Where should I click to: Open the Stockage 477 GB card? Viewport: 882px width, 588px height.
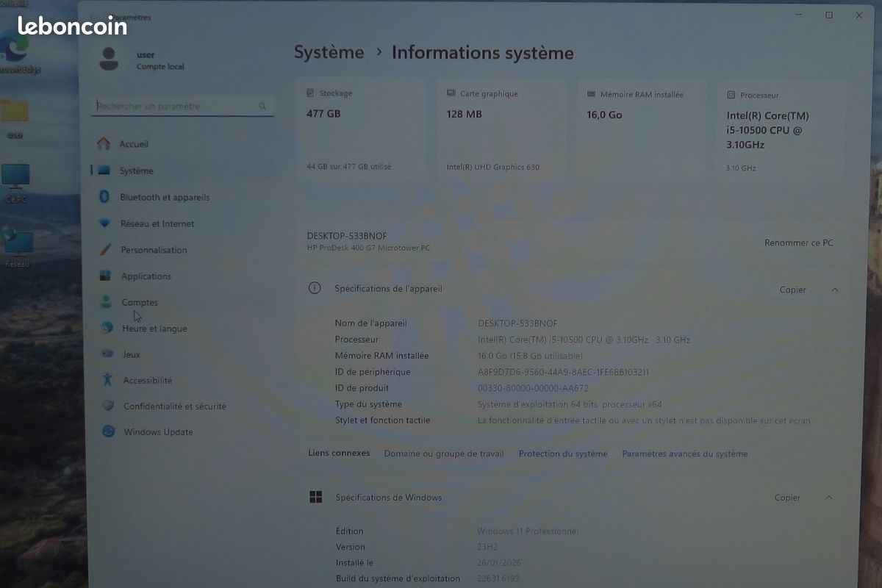click(362, 131)
